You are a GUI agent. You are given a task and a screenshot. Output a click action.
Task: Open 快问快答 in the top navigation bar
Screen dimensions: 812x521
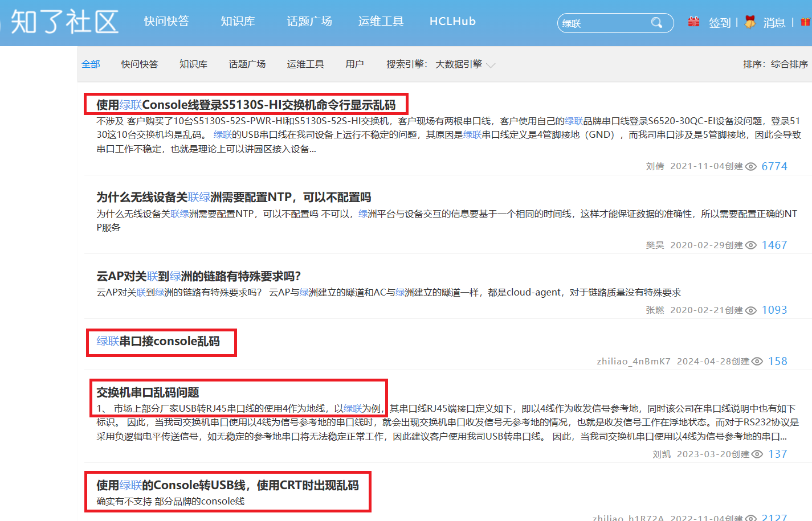166,22
